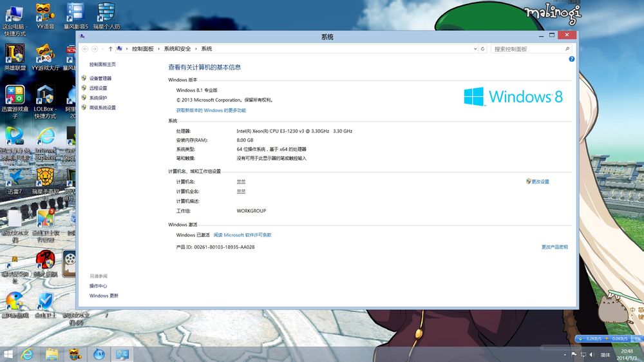
Task: Open YY语音 desktop icon
Action: 45,17
